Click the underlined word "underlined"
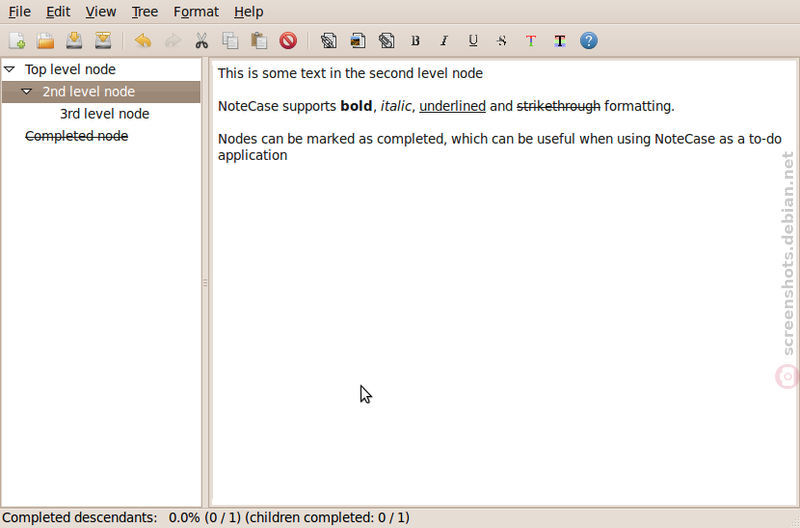The width and height of the screenshot is (800, 528). (453, 106)
